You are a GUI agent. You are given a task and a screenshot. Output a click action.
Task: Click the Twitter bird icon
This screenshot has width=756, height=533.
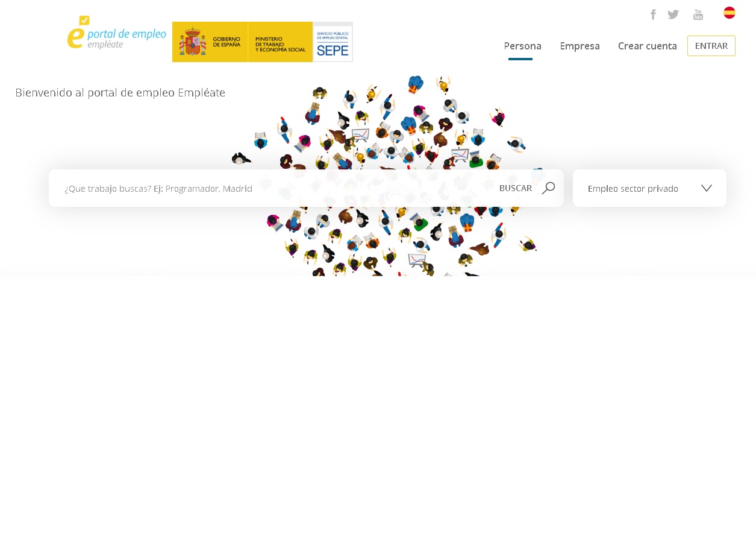coord(673,14)
